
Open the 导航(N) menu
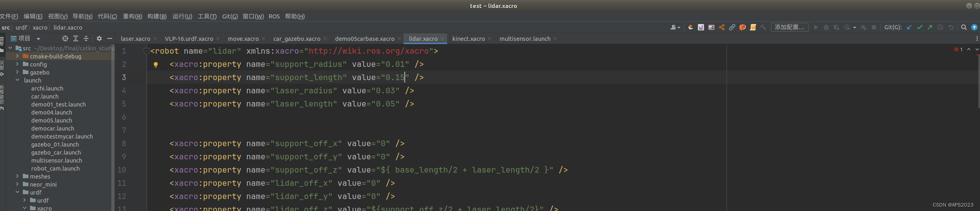82,16
